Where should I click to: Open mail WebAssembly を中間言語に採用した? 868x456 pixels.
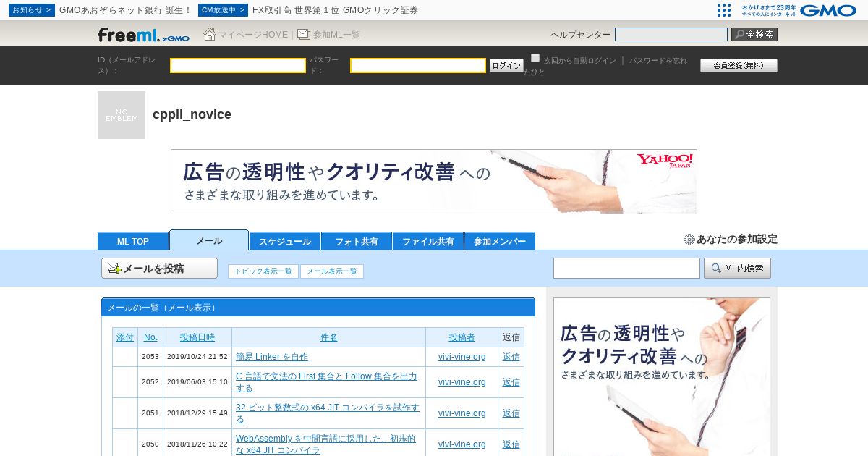(x=325, y=444)
